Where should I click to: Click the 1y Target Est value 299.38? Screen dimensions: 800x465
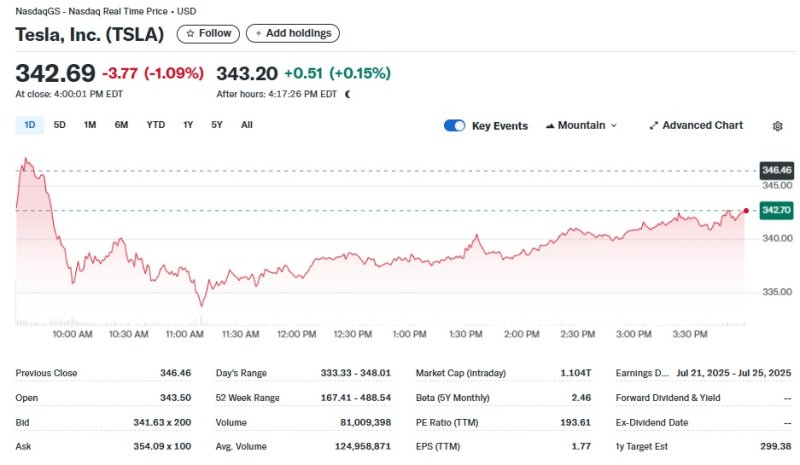(x=776, y=447)
